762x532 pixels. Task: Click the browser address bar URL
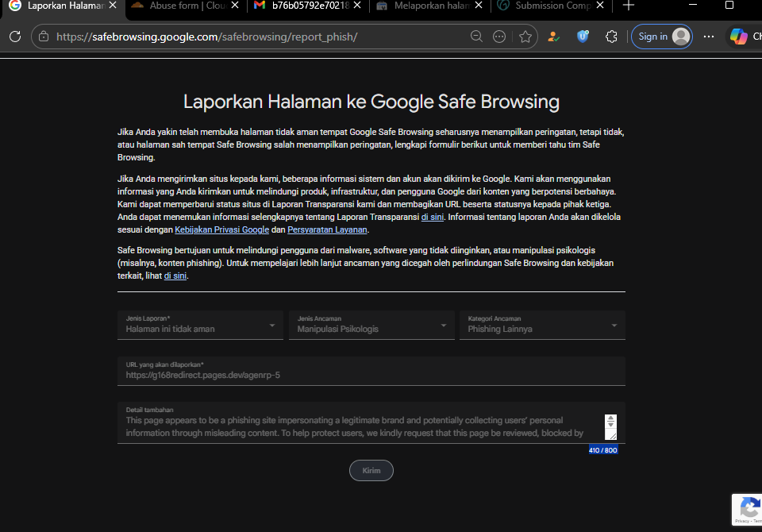click(207, 37)
